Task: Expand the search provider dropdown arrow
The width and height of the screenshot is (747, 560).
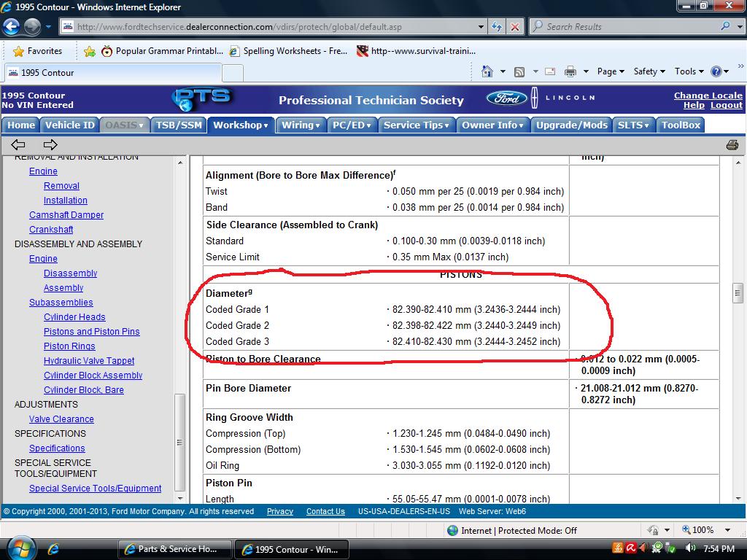Action: pos(740,27)
